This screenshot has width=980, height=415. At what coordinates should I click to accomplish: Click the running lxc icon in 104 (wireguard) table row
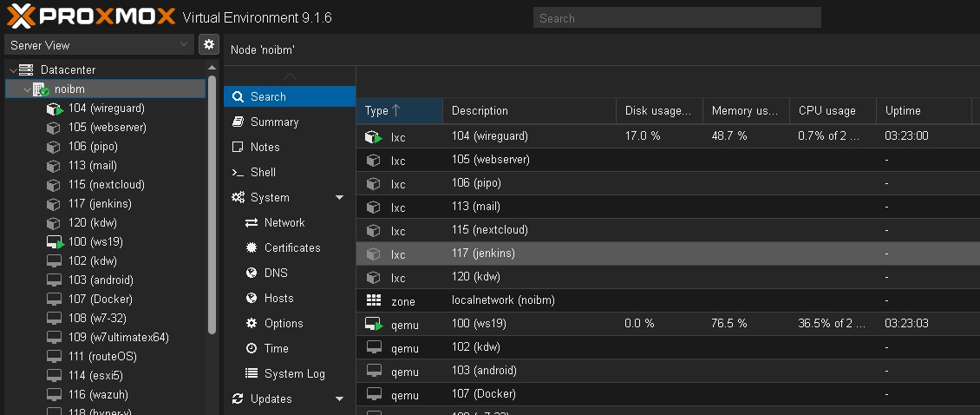(x=374, y=136)
